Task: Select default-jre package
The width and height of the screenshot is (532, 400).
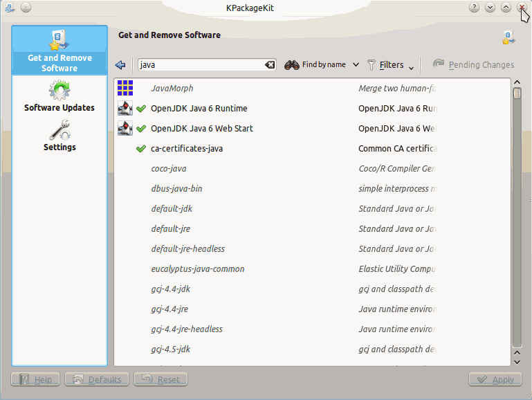Action: pyautogui.click(x=171, y=228)
